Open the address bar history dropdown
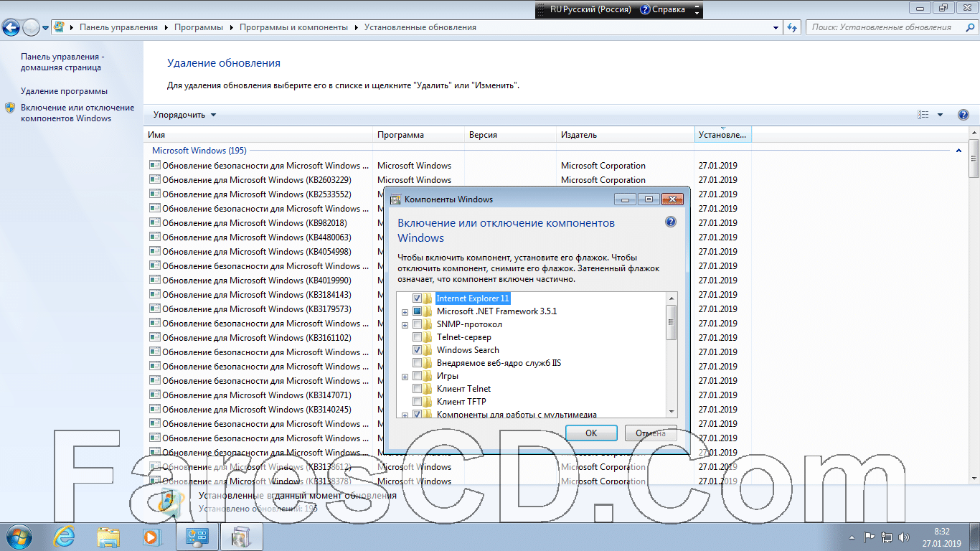 click(x=776, y=27)
